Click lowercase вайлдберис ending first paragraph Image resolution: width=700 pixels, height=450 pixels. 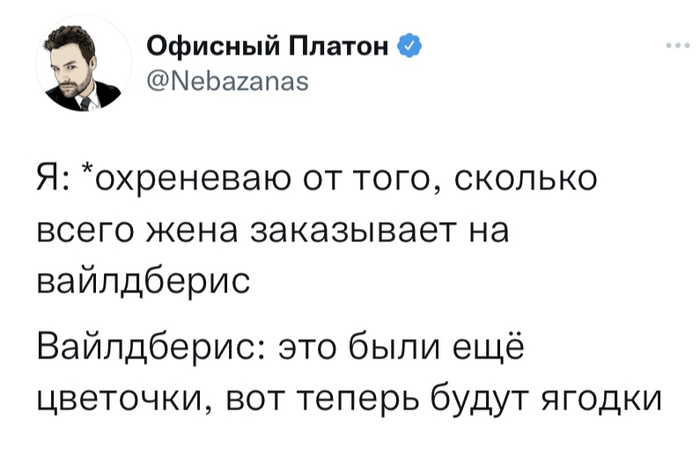pyautogui.click(x=143, y=282)
